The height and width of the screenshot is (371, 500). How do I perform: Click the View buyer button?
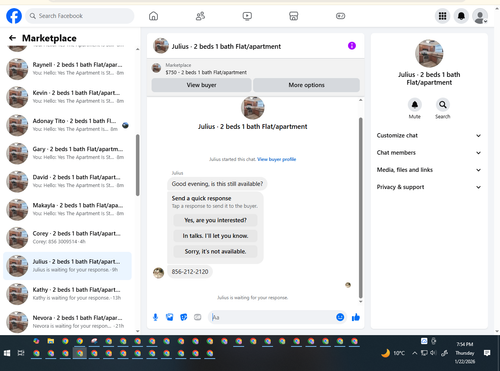point(201,85)
